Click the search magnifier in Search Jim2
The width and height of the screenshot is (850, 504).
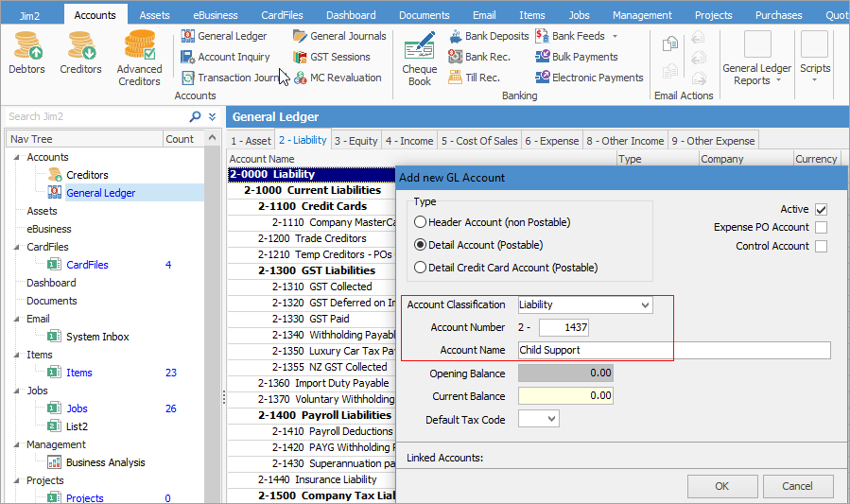click(195, 117)
